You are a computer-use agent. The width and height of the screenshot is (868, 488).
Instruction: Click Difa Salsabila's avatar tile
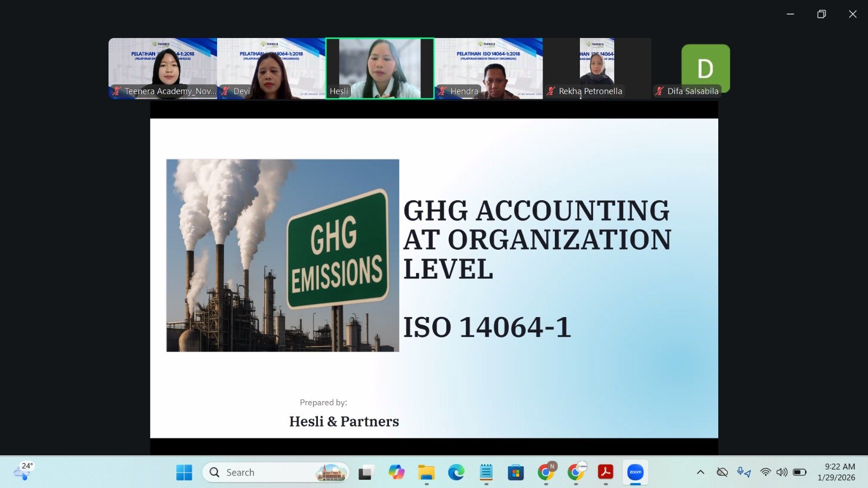point(705,68)
